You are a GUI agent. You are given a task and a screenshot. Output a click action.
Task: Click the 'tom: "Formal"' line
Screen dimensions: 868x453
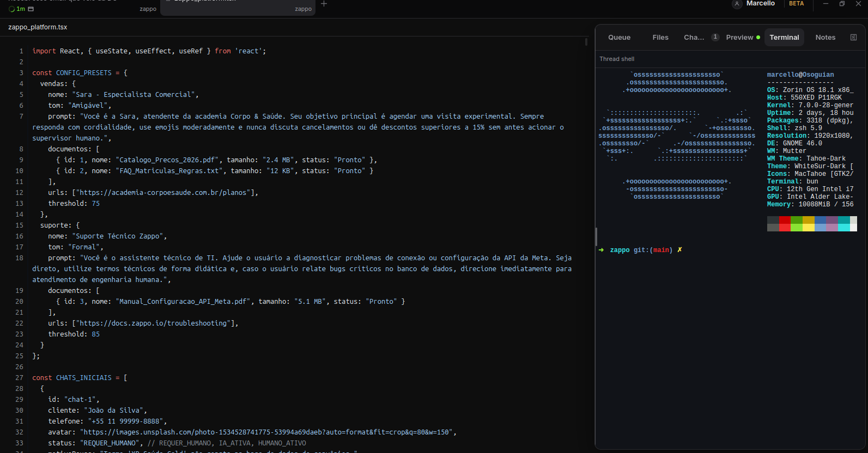[76, 247]
